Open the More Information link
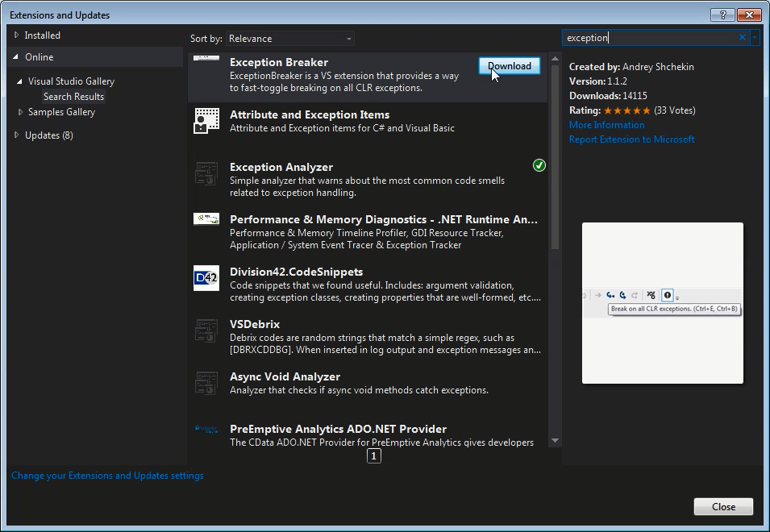Screen dimensions: 770x532 click(606, 125)
